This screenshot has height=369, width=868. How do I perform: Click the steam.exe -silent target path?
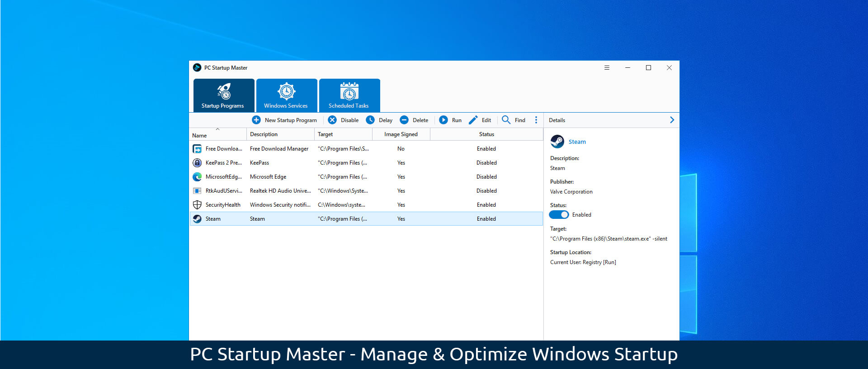(x=609, y=239)
